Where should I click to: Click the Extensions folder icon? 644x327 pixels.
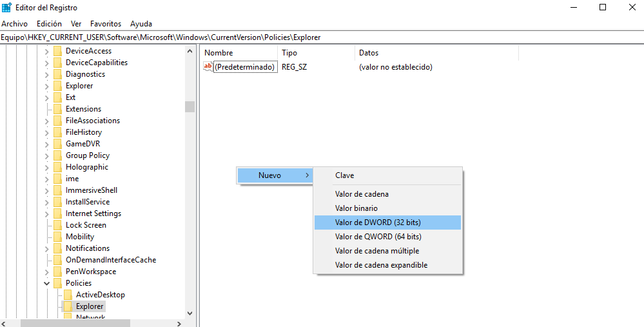click(x=57, y=109)
